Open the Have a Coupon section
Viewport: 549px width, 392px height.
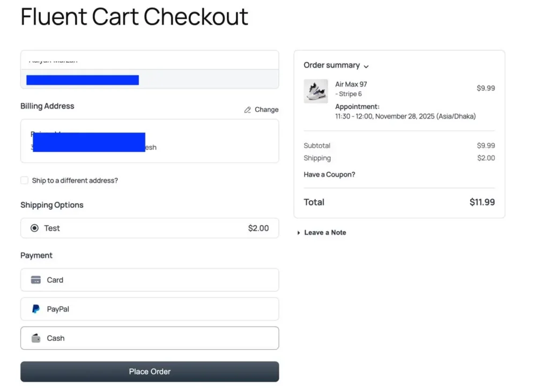(329, 174)
